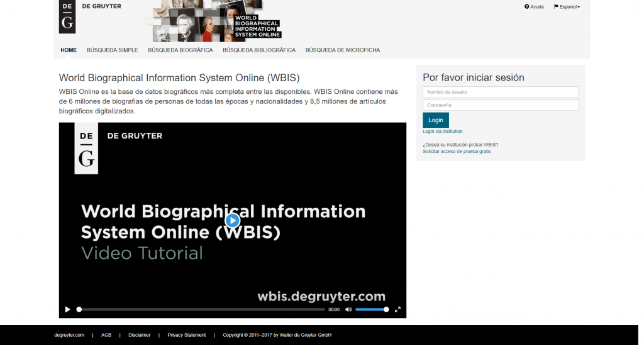Image resolution: width=644 pixels, height=345 pixels.
Task: Open the Privacy Statement footer link
Action: pyautogui.click(x=186, y=335)
